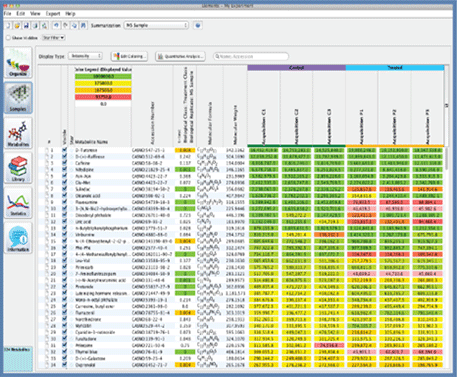The height and width of the screenshot is (377, 457).
Task: Uncheck visible box for Caffeine row
Action: point(65,163)
